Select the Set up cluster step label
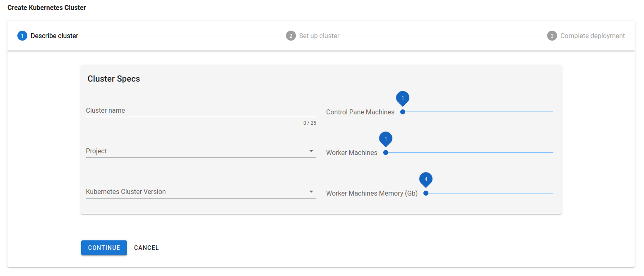Viewport: 644px width, 276px height. click(x=319, y=36)
